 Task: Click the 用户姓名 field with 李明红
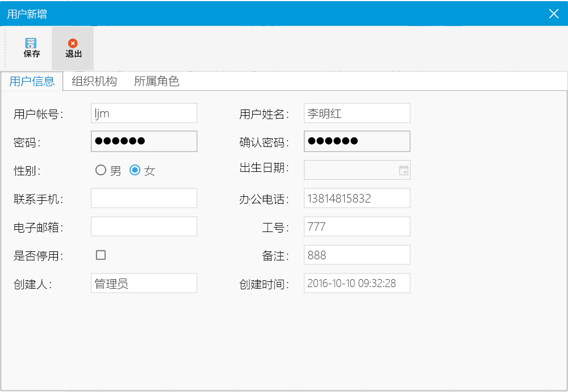point(357,113)
